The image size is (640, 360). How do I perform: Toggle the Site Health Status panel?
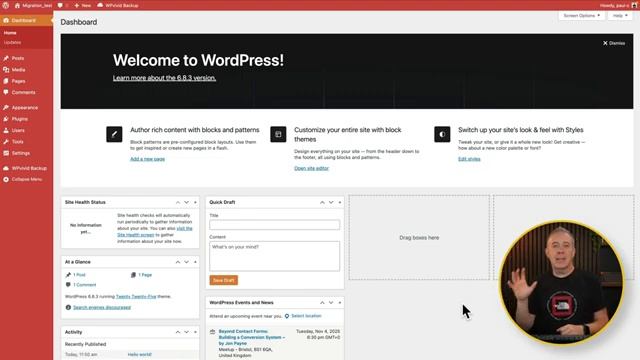(x=195, y=202)
